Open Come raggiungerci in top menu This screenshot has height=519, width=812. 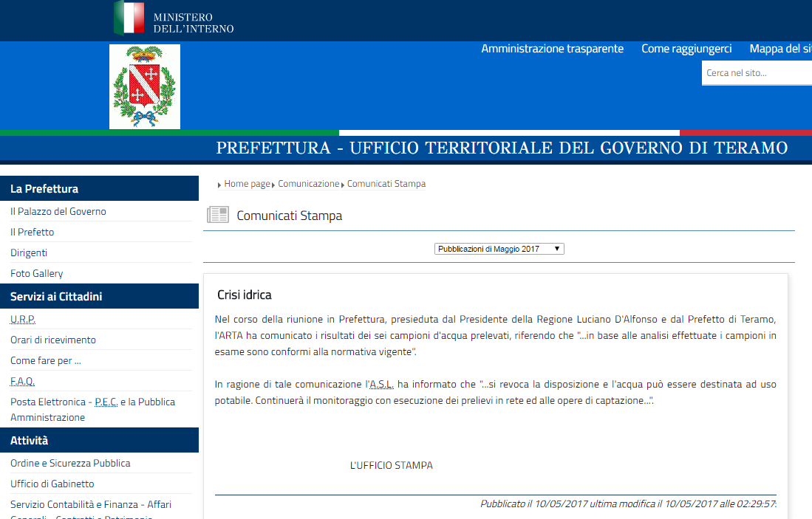686,49
